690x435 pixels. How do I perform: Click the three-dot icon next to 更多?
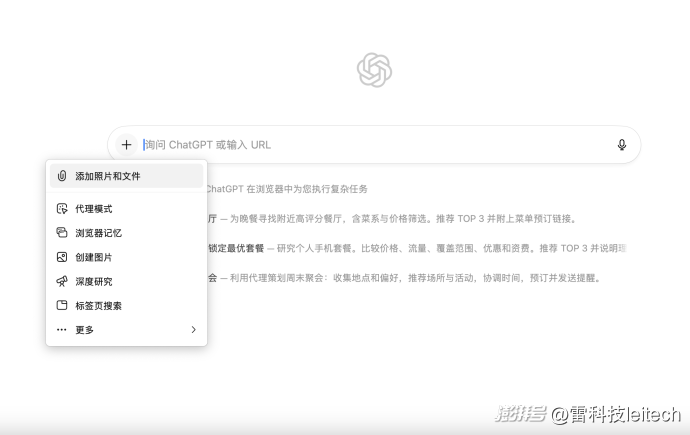point(62,330)
